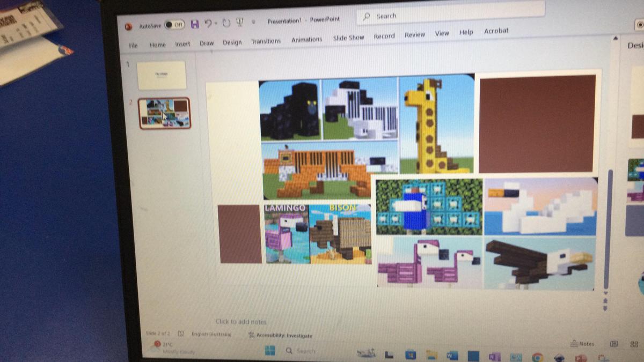Open the weather widget showing 21°C

coord(171,348)
